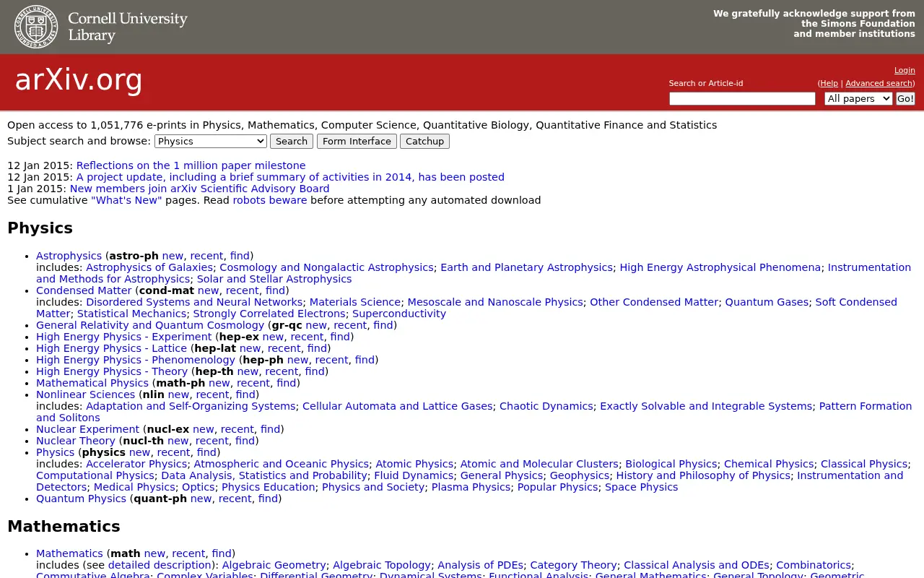Open the Mathematics archive link

tap(69, 553)
